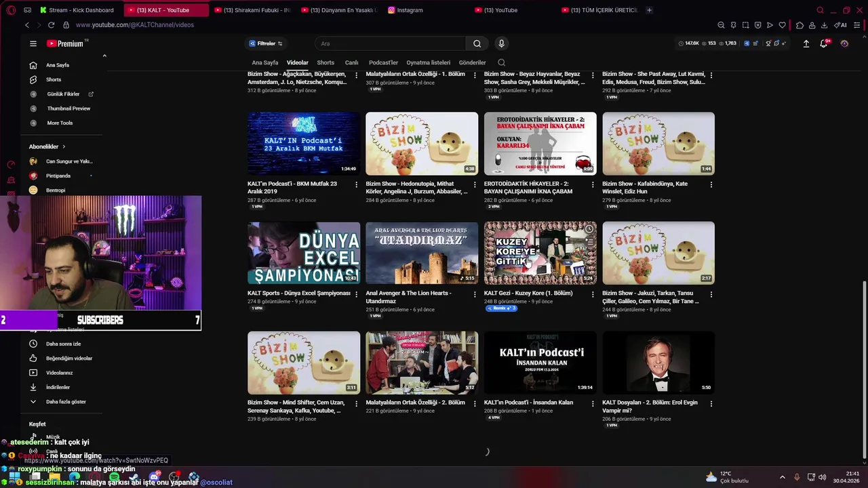This screenshot has height=488, width=868.
Task: Open the Steam taskbar icon
Action: click(x=134, y=477)
